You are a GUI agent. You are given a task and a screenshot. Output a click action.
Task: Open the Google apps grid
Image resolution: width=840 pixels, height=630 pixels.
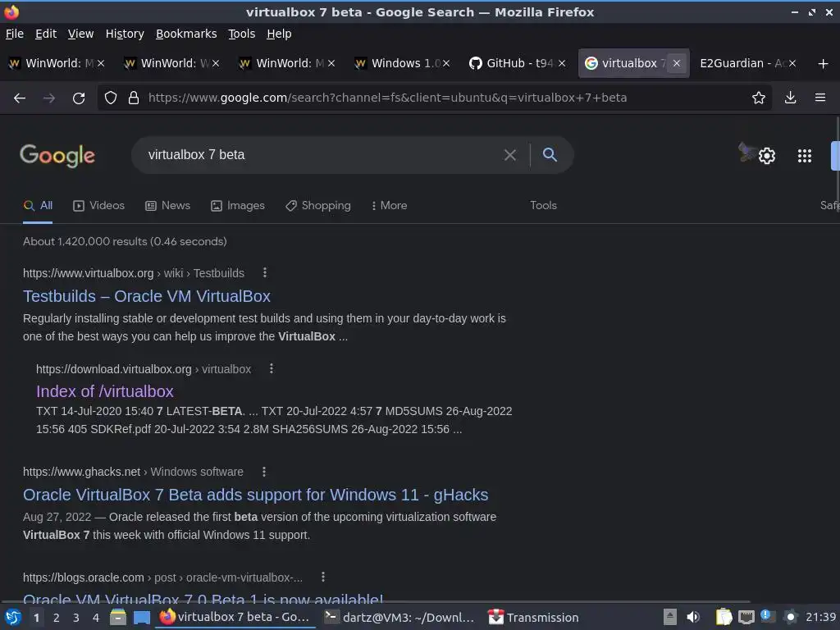805,156
